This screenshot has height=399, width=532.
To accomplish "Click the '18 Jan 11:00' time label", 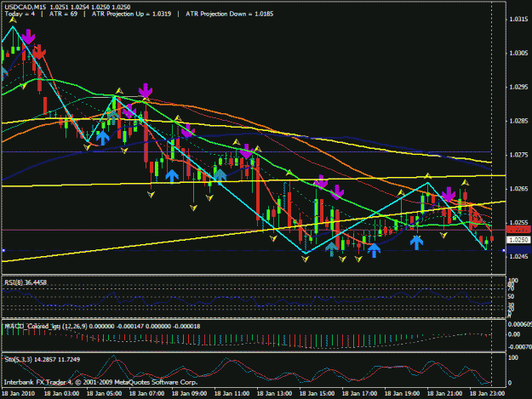I will click(x=232, y=393).
